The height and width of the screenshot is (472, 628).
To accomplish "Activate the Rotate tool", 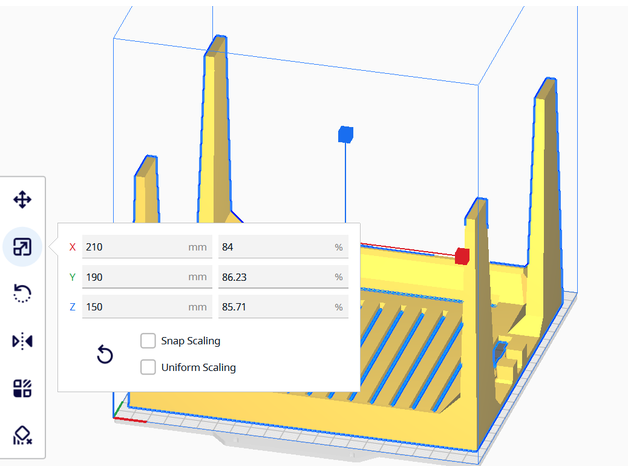I will point(22,293).
